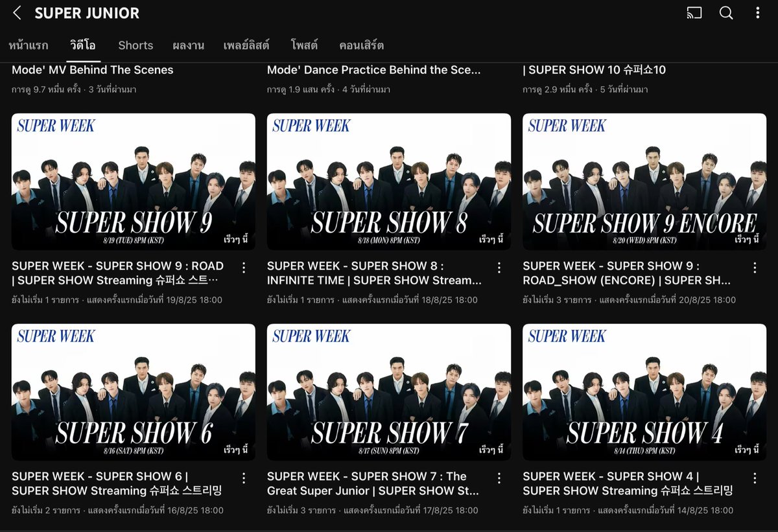Open title SUPER SHOW 9 : ROAD_SHOW (ENCORE)
Screen dimensions: 778x532
[628, 273]
